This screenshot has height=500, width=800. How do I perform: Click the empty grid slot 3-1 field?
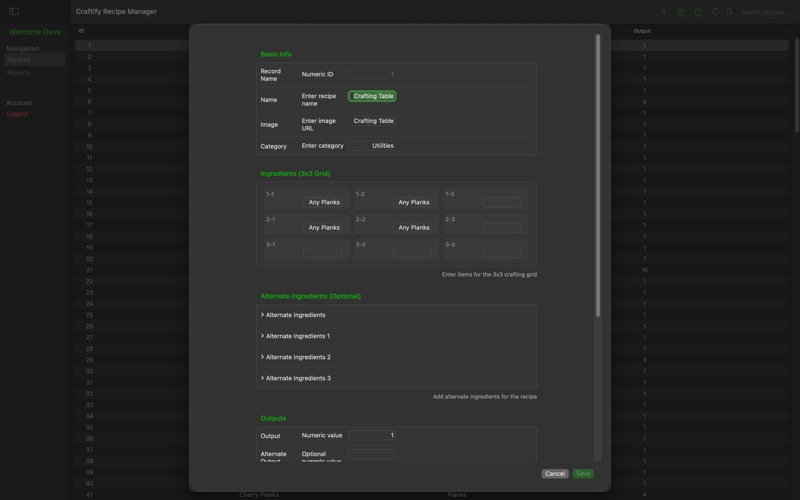point(322,253)
